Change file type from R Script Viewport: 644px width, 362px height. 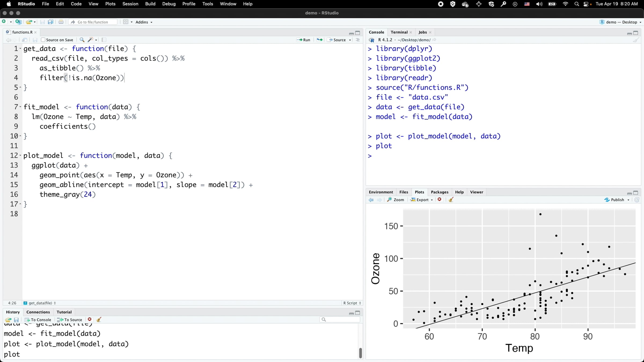(x=352, y=303)
